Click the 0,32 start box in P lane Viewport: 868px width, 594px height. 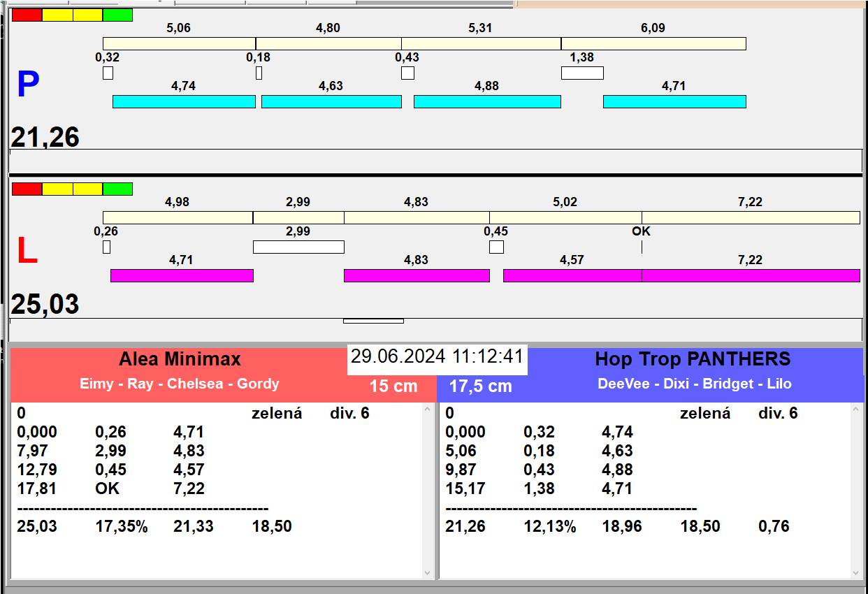(x=108, y=73)
